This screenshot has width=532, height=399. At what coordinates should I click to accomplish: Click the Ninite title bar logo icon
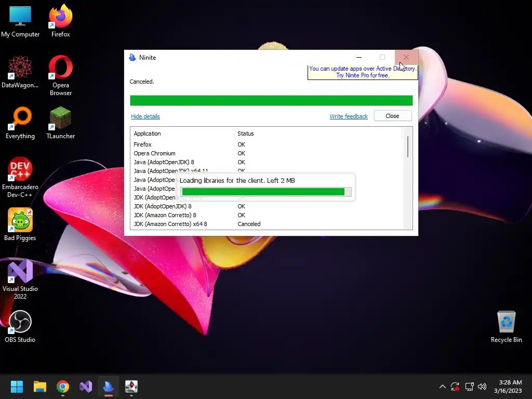coord(132,57)
